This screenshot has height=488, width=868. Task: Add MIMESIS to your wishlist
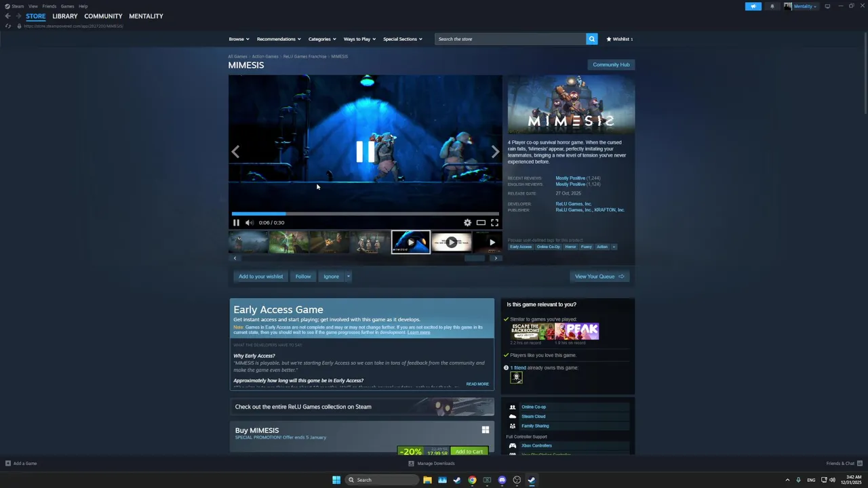260,277
